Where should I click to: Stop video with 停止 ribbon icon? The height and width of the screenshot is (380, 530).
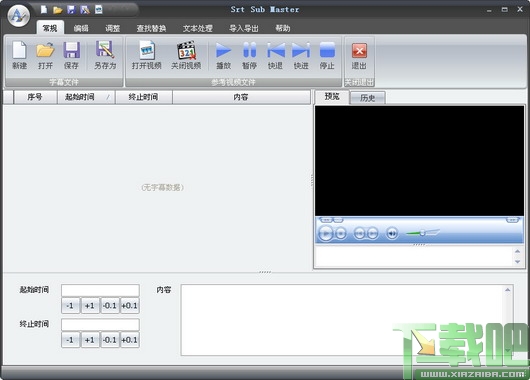[327, 55]
